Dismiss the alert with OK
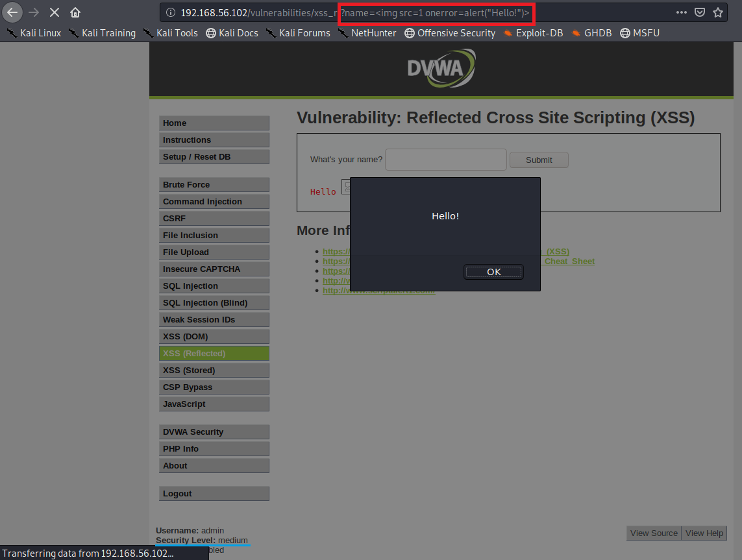The height and width of the screenshot is (560, 742). click(493, 272)
